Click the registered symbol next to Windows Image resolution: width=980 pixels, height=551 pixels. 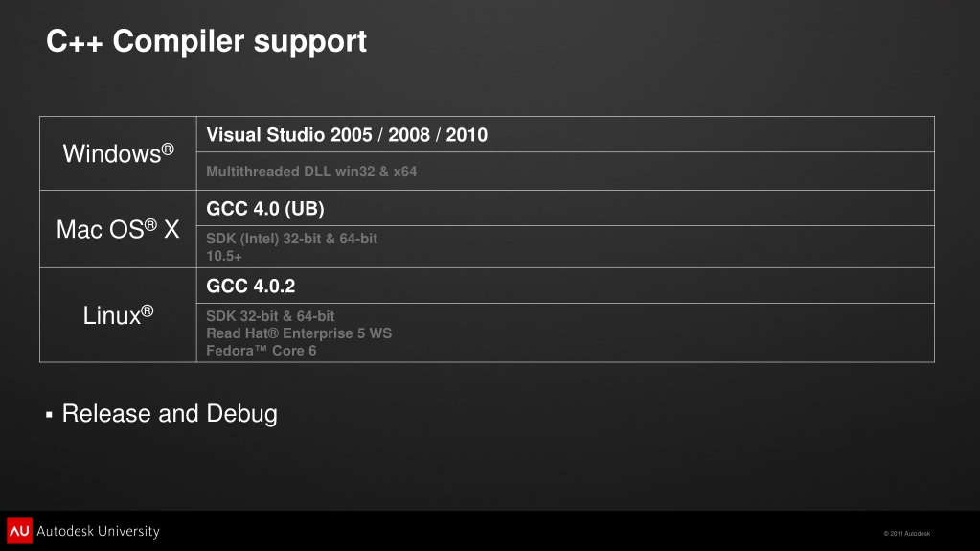coord(168,149)
